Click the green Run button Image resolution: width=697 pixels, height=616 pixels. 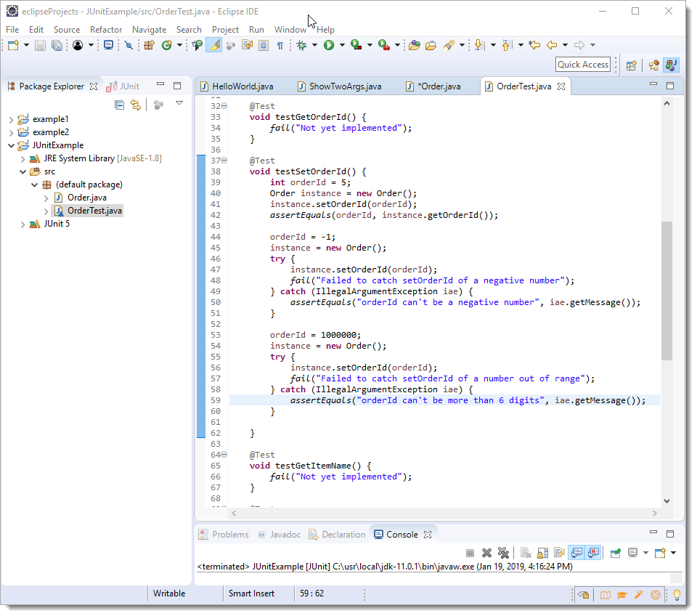(329, 45)
